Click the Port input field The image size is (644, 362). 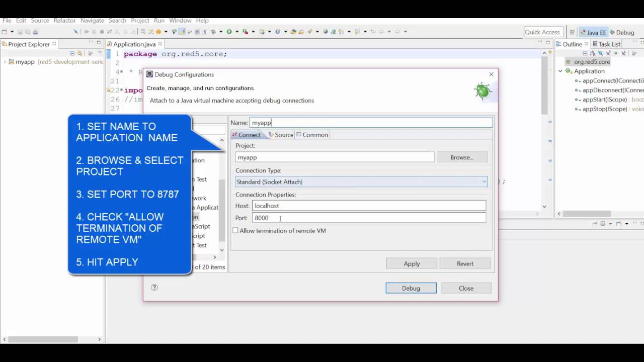point(369,218)
